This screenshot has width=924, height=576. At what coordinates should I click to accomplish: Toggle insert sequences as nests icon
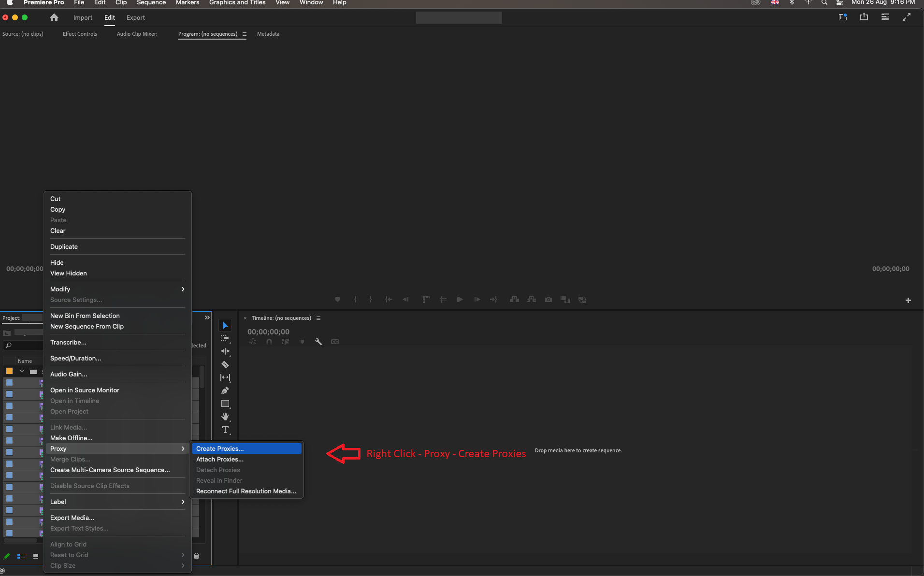[253, 342]
